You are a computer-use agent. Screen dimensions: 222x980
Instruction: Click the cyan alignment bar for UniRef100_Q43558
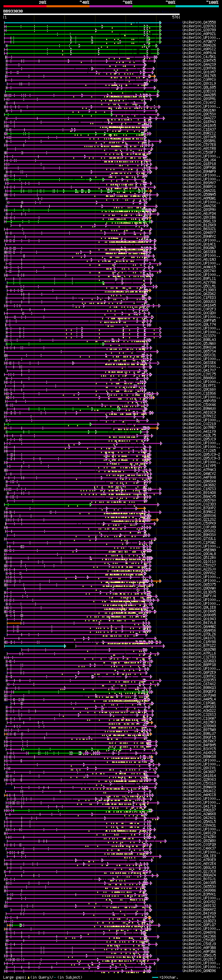point(82,23)
